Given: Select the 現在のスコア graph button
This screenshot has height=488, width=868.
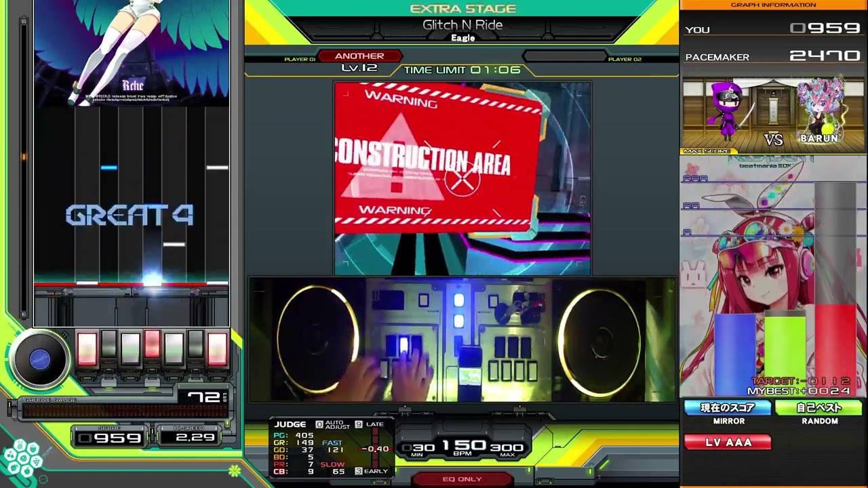Looking at the screenshot, I should (x=728, y=408).
